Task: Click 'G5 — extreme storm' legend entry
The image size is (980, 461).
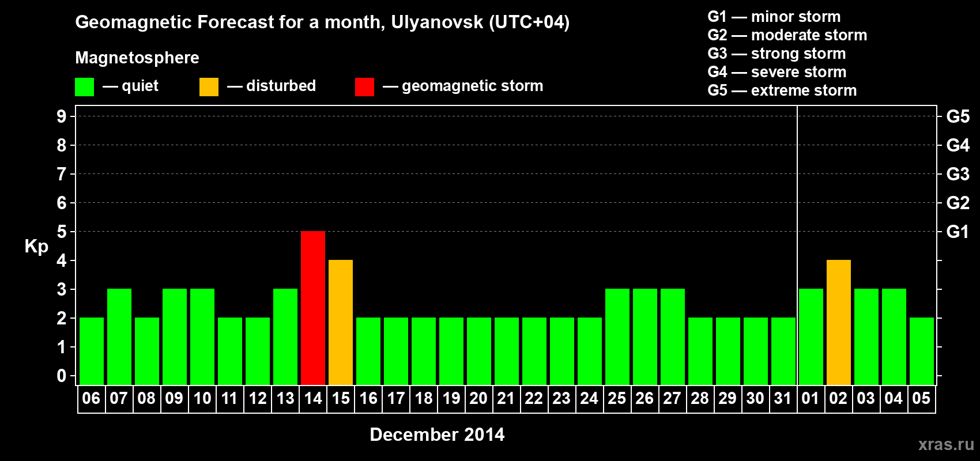Action: [782, 90]
